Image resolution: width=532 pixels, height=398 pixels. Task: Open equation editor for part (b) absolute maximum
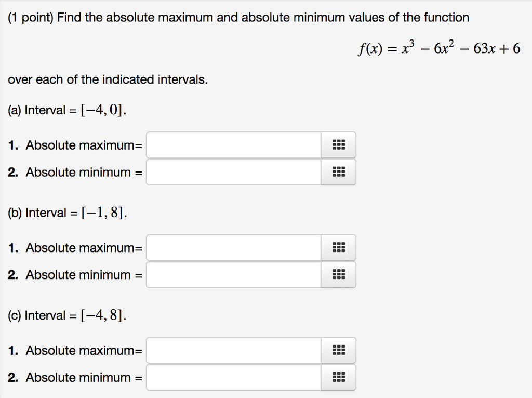coord(338,247)
